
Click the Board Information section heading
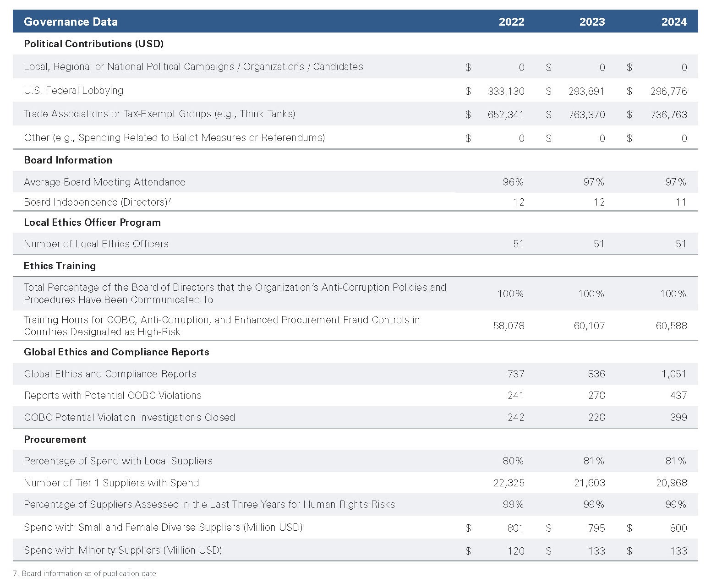point(68,160)
